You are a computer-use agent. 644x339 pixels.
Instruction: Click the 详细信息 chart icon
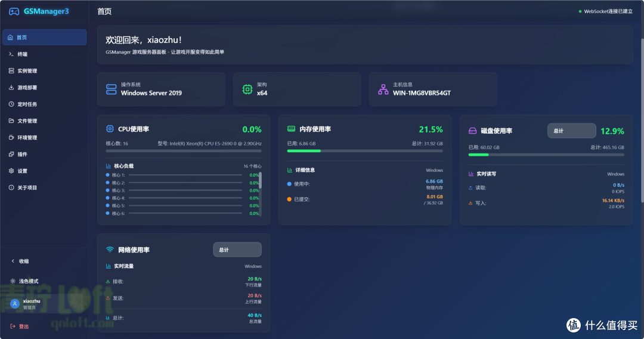click(290, 169)
